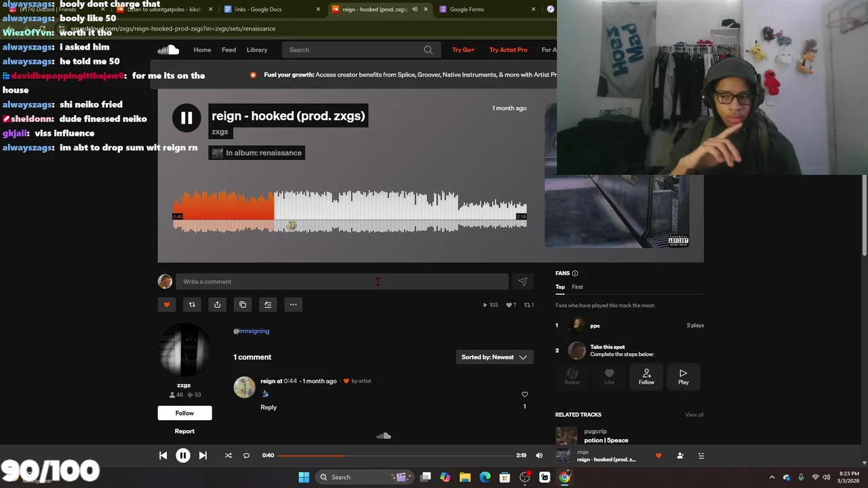
Task: Open the Wi-Fi network tray icon
Action: point(815,477)
